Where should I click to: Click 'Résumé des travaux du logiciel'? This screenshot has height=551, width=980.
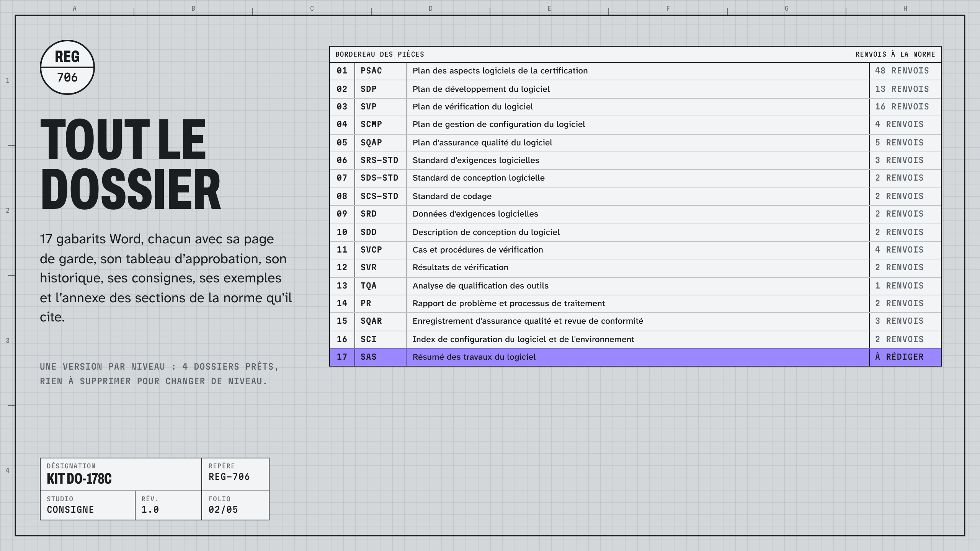[474, 357]
